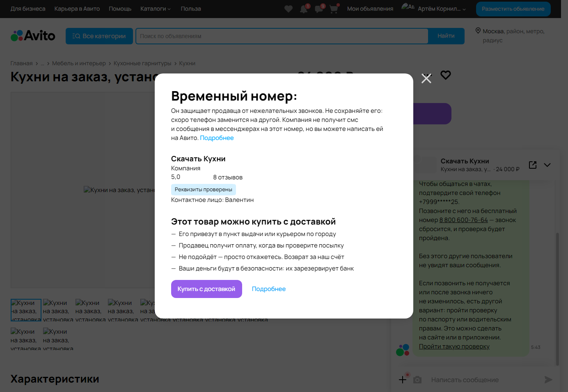Screen dimensions: 568x392
Task: Open the Артём Корнил... account menu
Action: [x=442, y=9]
